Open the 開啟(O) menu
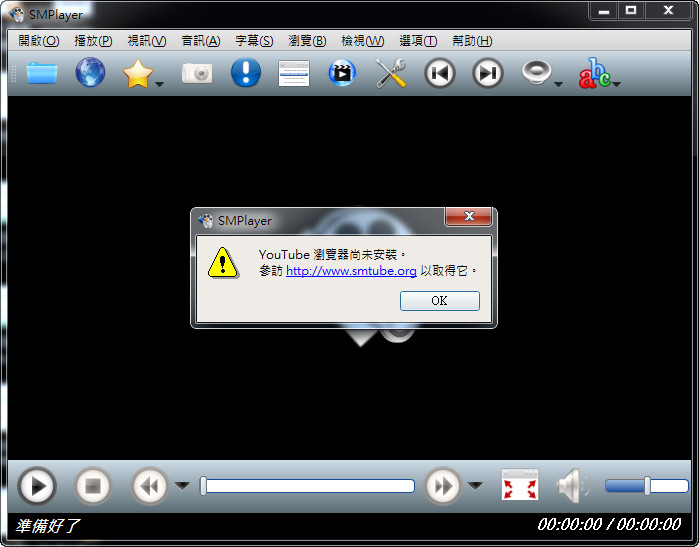 coord(38,41)
